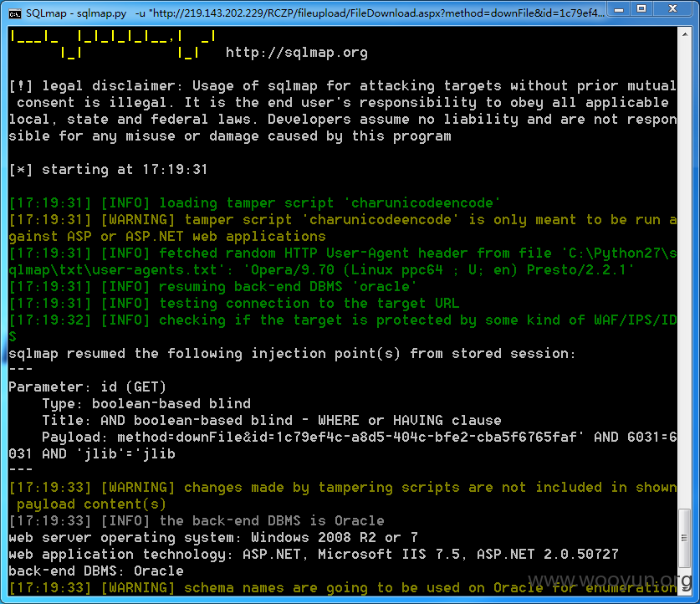This screenshot has height=604, width=700.
Task: Click 'gainst ASP or ASP.NET web applications' line
Action: click(167, 237)
